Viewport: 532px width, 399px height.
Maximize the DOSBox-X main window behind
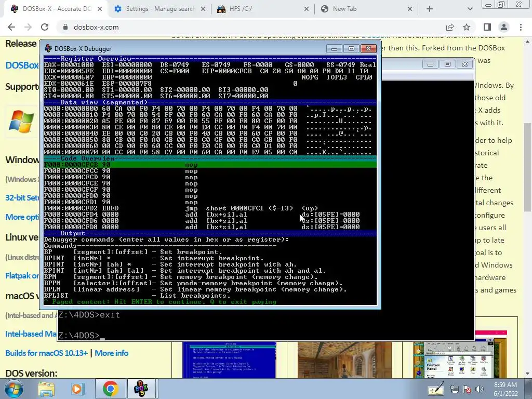(447, 64)
